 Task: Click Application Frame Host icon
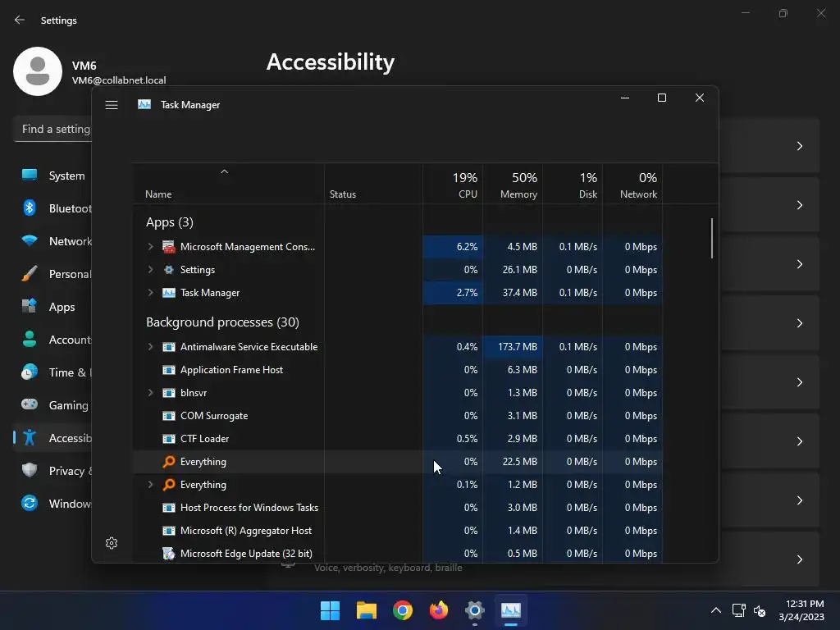(169, 370)
